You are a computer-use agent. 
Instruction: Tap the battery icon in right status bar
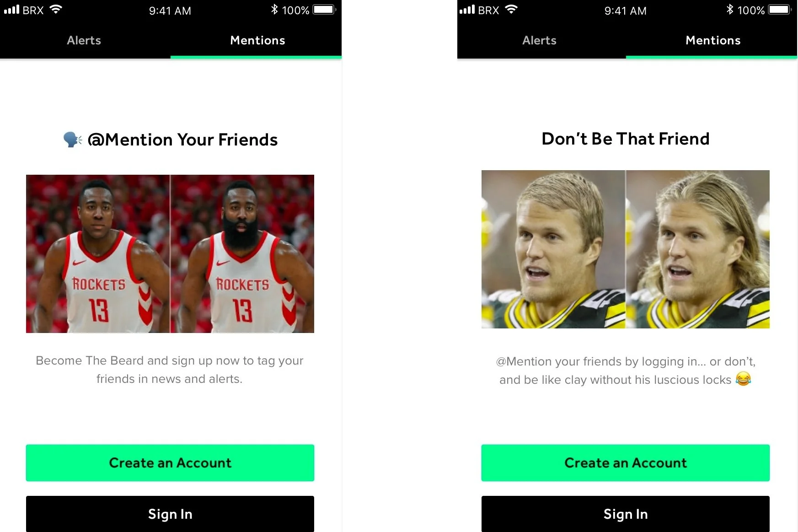pos(780,10)
